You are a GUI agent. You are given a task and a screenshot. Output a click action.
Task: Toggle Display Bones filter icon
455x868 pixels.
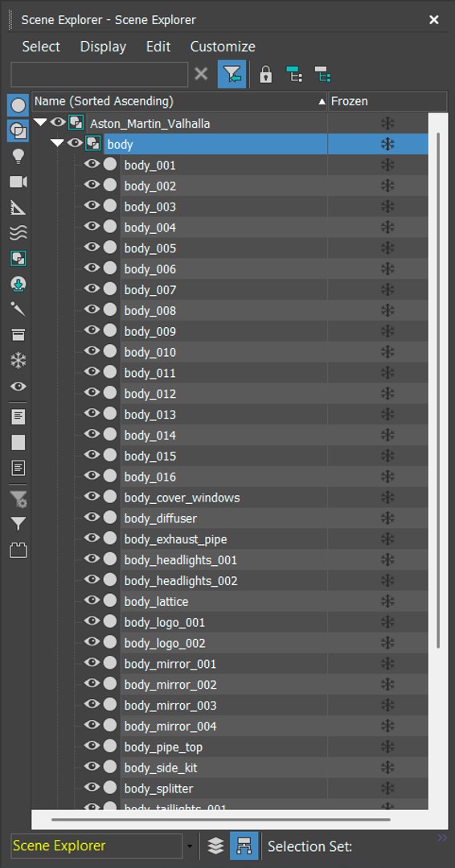coord(18,309)
